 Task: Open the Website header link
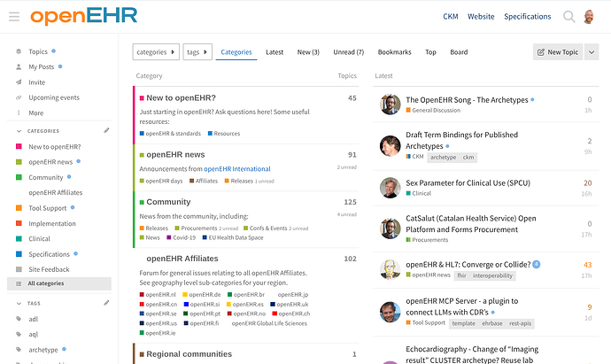tap(481, 16)
